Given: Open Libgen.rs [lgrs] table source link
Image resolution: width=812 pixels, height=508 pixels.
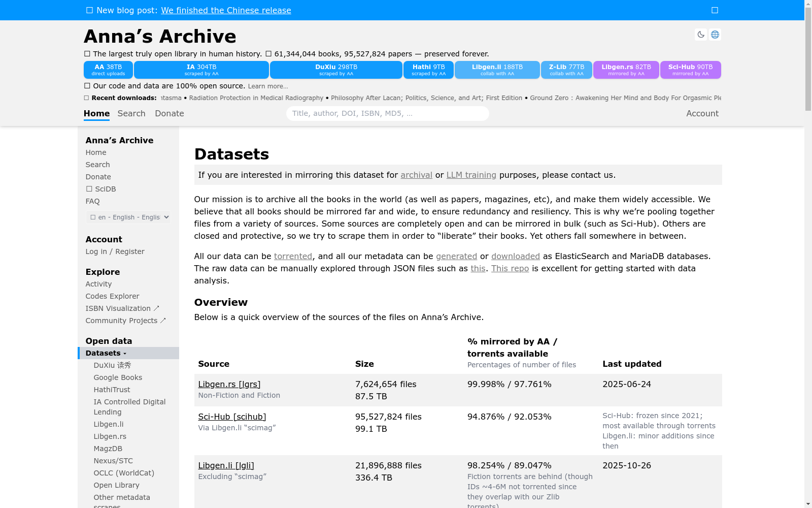Looking at the screenshot, I should [229, 384].
